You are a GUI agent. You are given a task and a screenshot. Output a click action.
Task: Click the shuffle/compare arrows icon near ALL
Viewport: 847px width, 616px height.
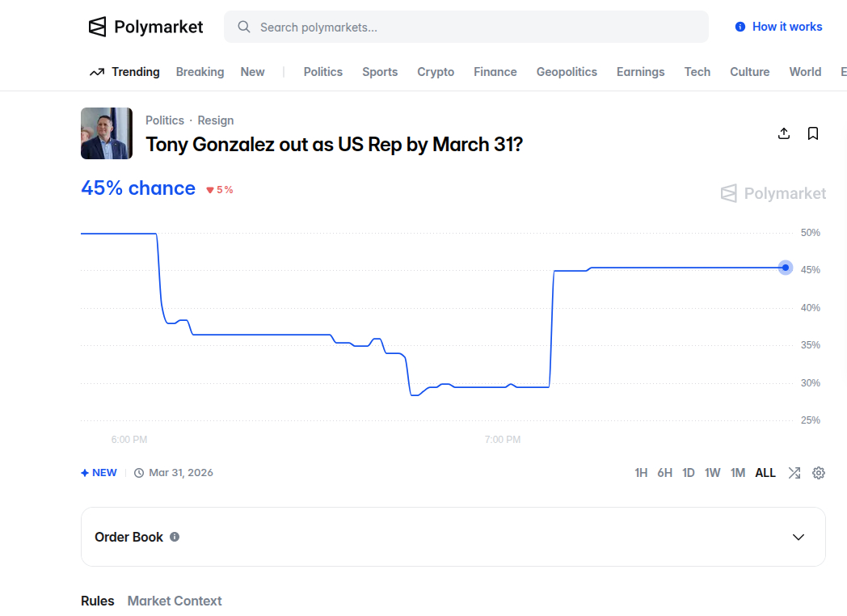[x=794, y=473]
